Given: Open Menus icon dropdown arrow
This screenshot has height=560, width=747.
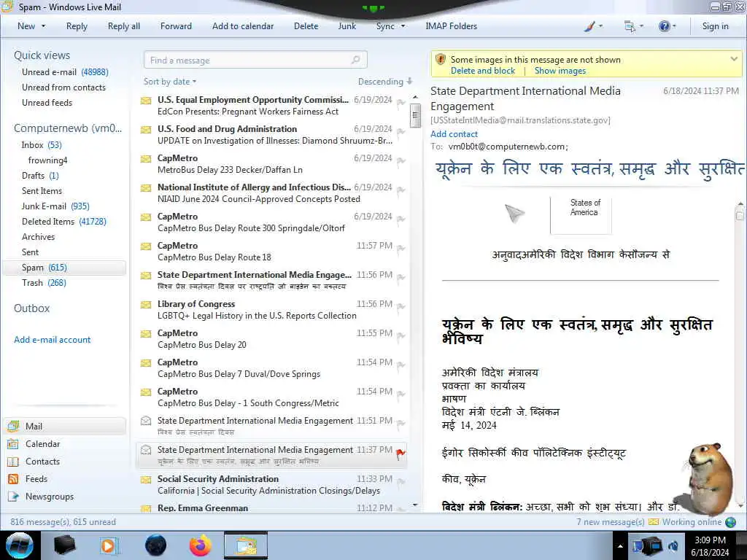Looking at the screenshot, I should click(x=641, y=26).
